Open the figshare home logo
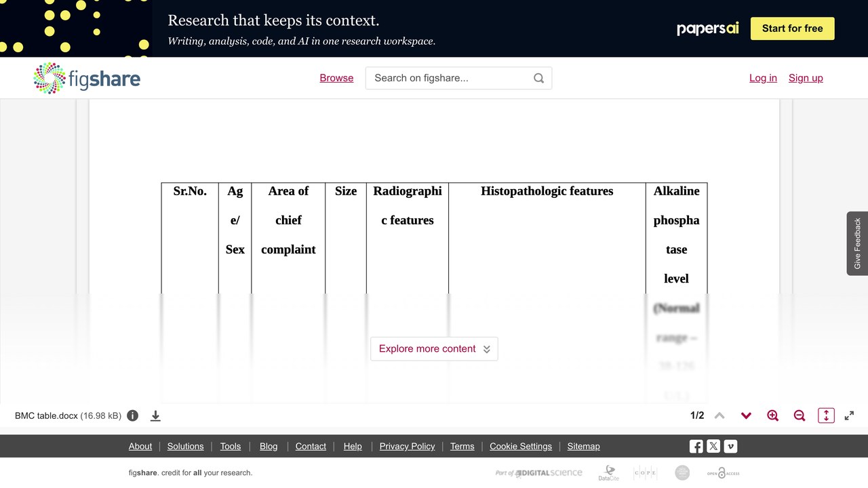This screenshot has height=488, width=868. [87, 78]
